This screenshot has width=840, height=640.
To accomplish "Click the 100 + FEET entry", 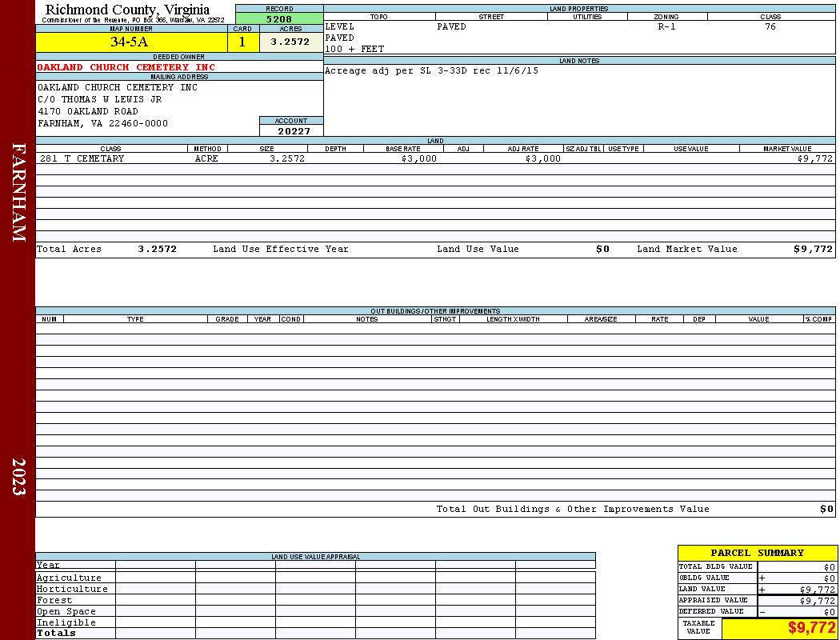I will (354, 49).
